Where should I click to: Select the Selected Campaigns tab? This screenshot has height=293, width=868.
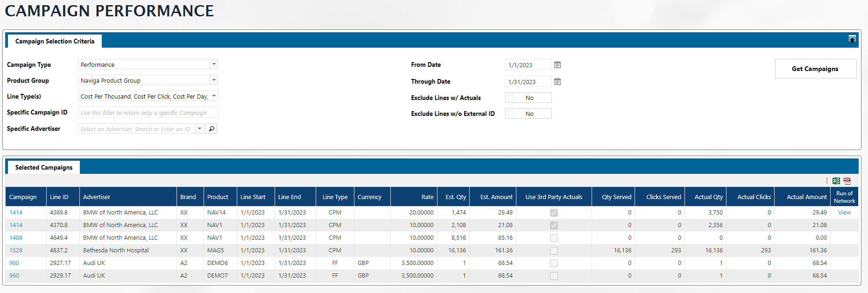click(44, 167)
